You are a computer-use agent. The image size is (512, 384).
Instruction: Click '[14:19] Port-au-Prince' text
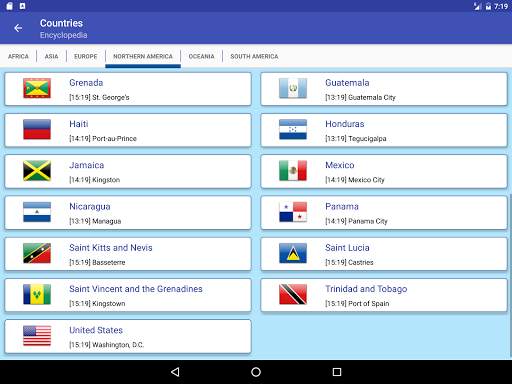[x=103, y=138]
